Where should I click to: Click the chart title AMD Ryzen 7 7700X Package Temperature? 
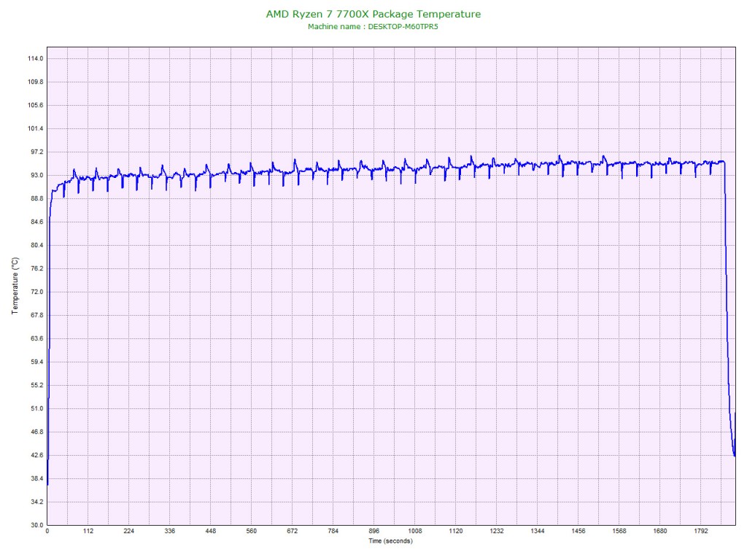click(x=373, y=14)
